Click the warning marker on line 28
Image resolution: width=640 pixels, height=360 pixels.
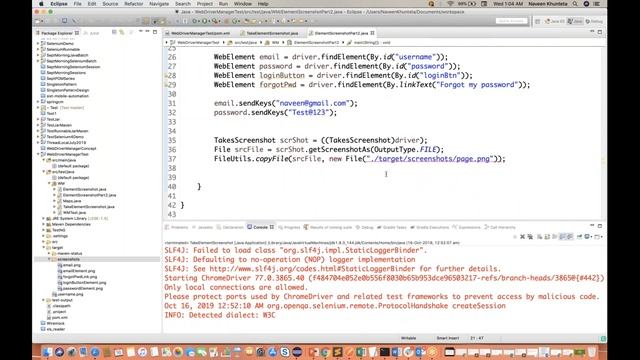click(166, 76)
